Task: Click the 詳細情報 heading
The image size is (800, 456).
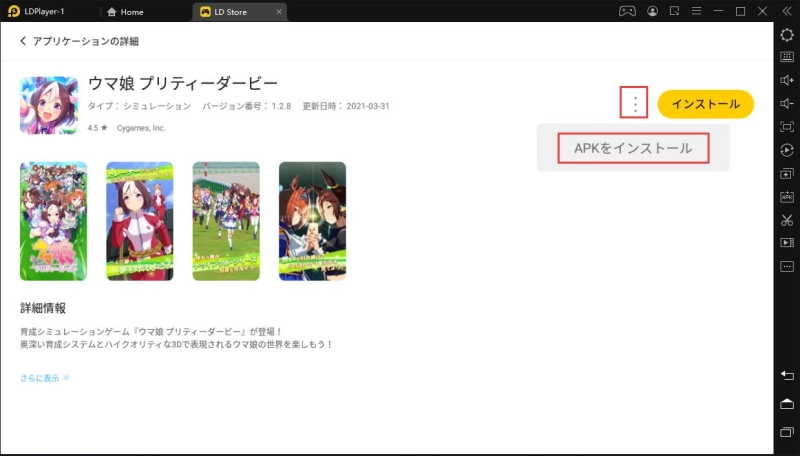Action: click(43, 308)
